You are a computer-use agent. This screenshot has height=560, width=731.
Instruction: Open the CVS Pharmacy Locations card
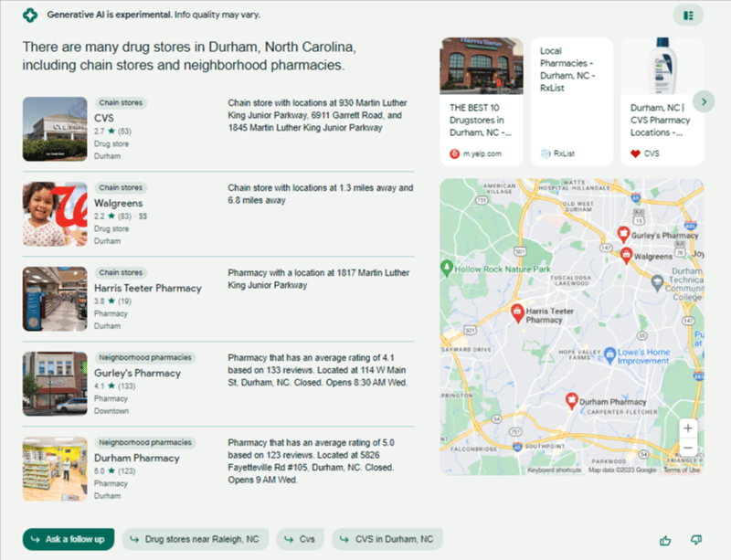(662, 101)
